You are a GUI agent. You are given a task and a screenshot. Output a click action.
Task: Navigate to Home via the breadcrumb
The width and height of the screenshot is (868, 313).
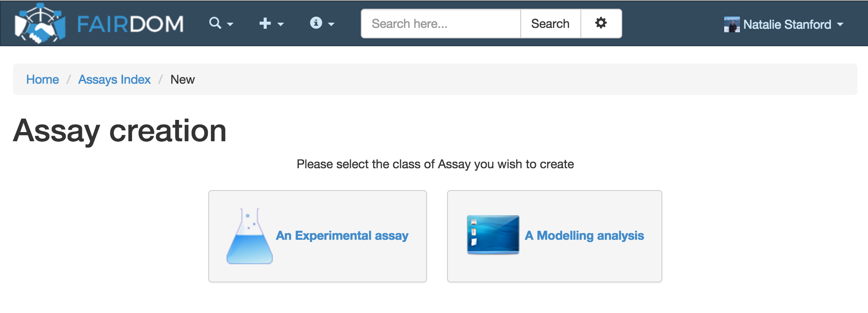pos(43,79)
